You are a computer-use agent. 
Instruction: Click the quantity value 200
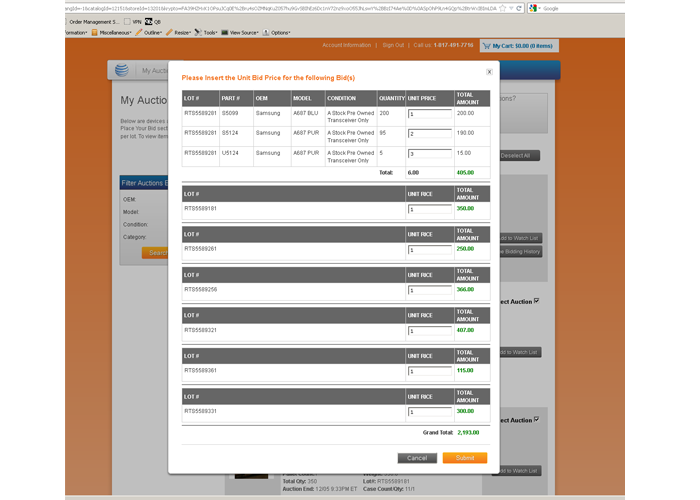(384, 113)
